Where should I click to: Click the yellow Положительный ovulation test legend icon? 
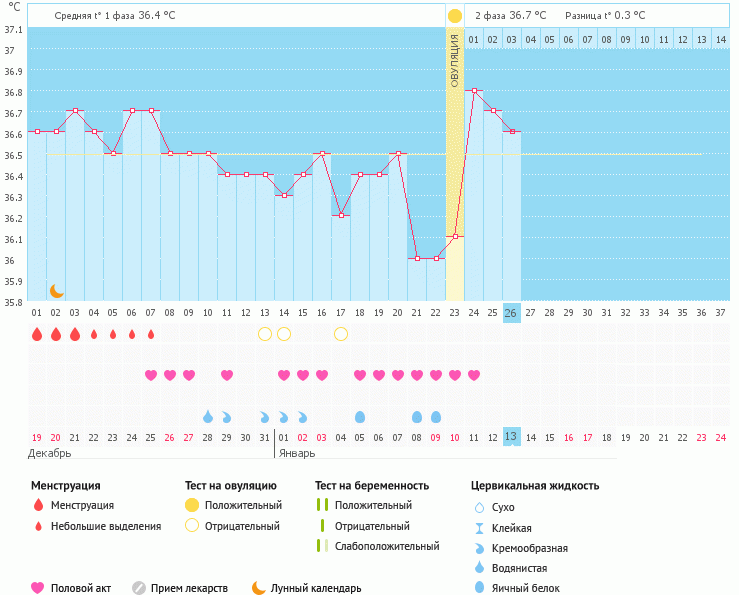click(x=192, y=505)
